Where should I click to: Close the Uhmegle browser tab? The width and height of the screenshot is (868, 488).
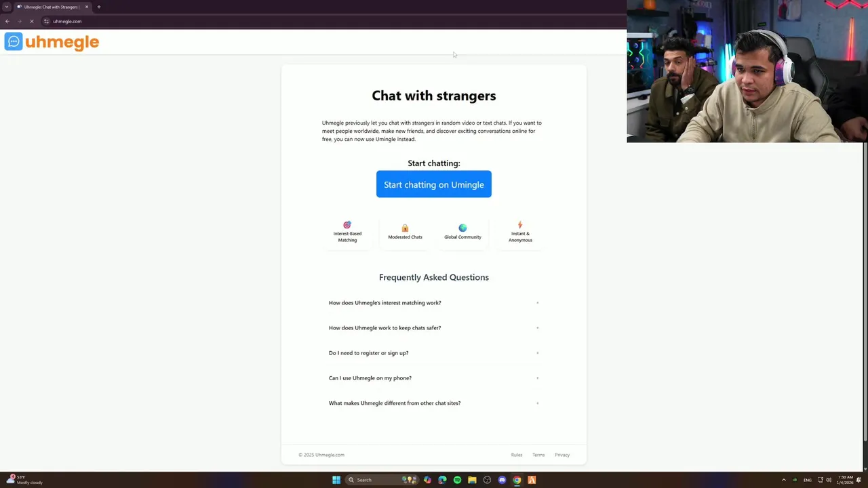[x=86, y=7]
